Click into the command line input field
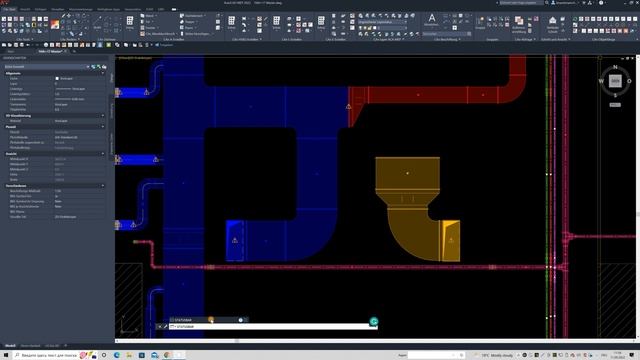640x360 pixels. [273, 327]
